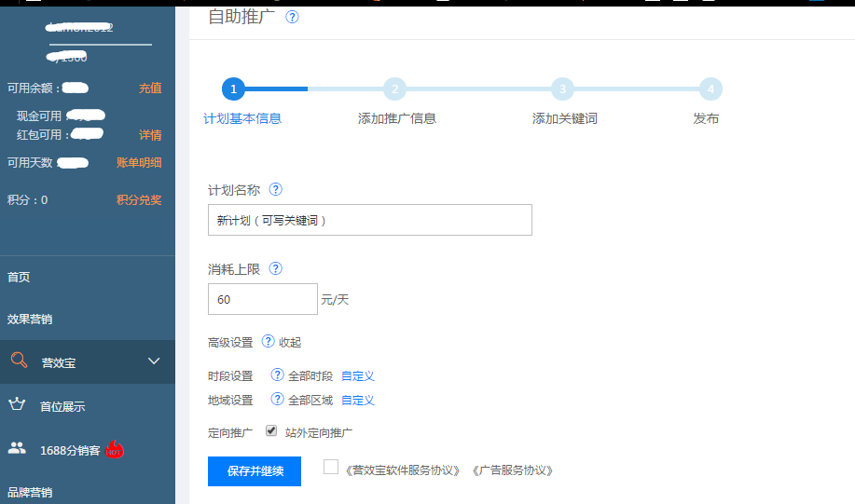Click the 计划名称 text input field
855x504 pixels.
coord(369,221)
